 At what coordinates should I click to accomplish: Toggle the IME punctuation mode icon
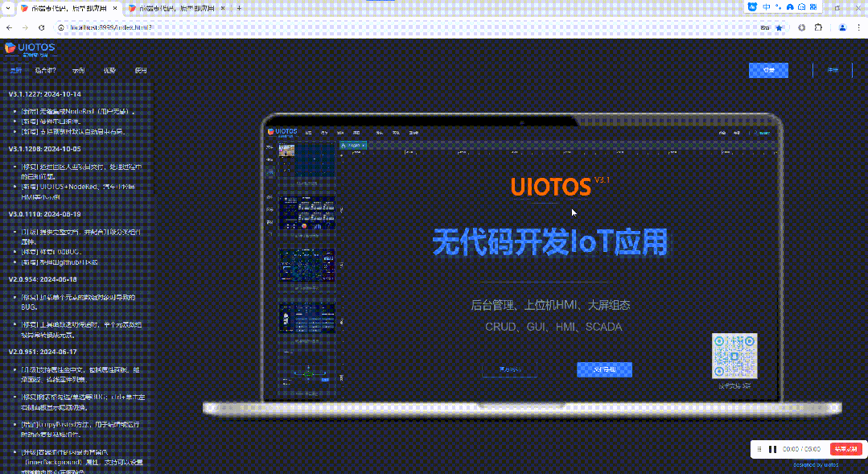pyautogui.click(x=779, y=7)
